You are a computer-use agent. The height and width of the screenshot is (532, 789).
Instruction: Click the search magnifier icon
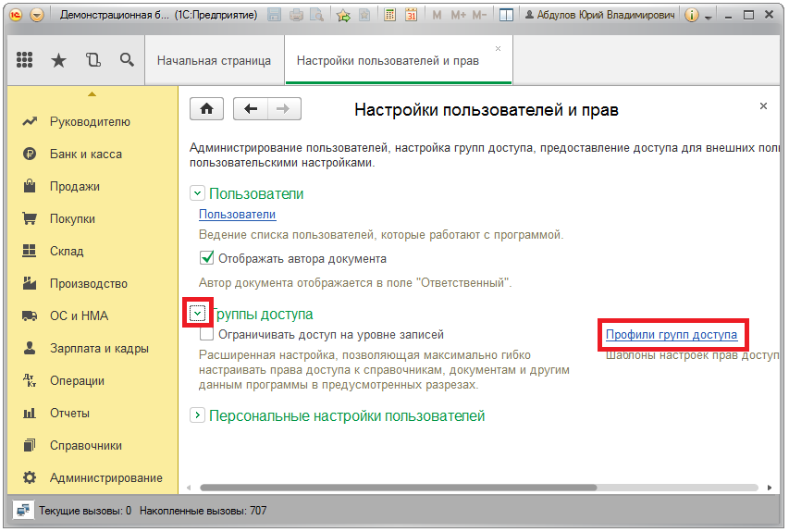pos(127,60)
